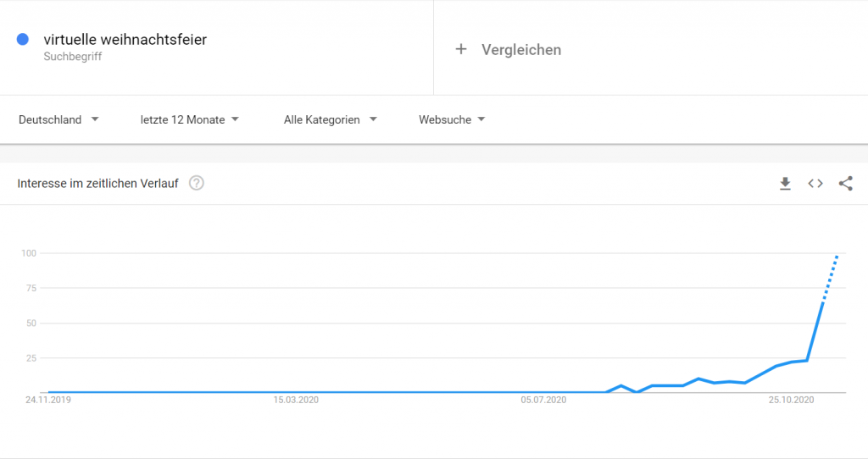The height and width of the screenshot is (459, 868).
Task: Click the 05.07.2020 axis date label
Action: (x=543, y=400)
